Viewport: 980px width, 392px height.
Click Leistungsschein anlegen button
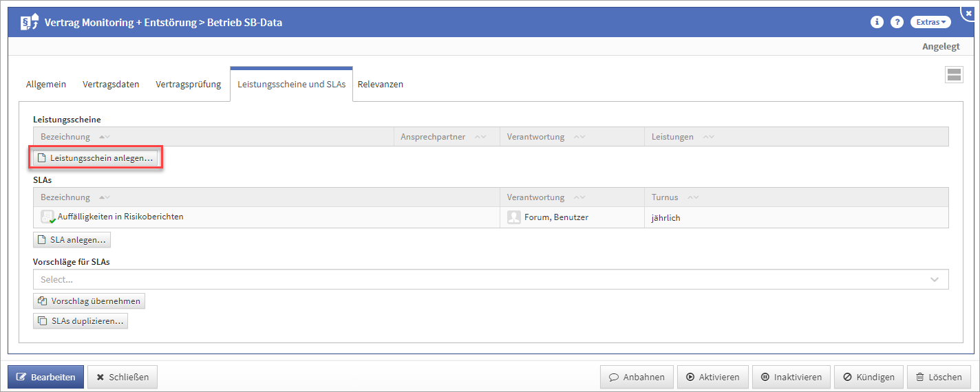95,158
